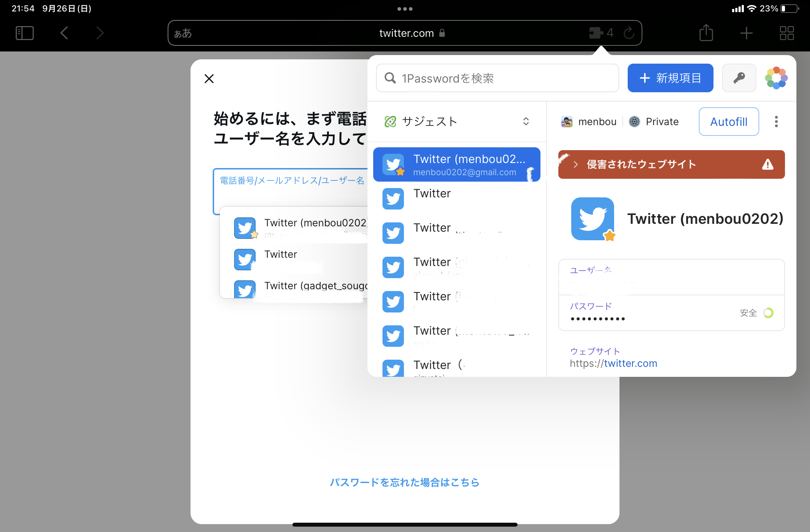The height and width of the screenshot is (532, 810).
Task: Select the fifth Twitter entry in list
Action: 456,302
